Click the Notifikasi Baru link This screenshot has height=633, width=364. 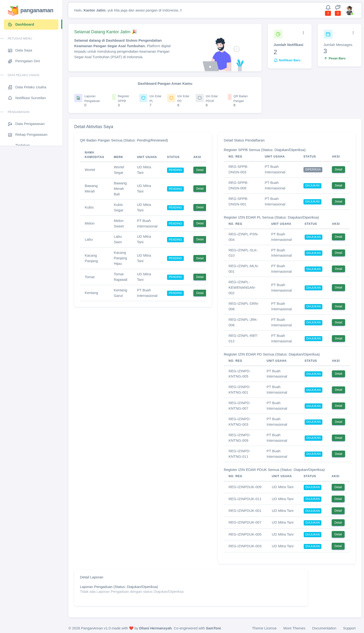[287, 60]
